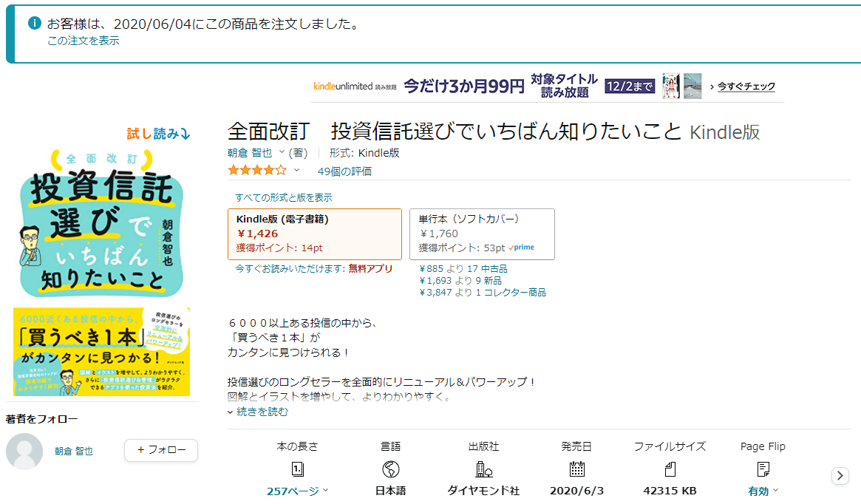Click the blue info icon in order notice
861x504 pixels.
point(35,23)
